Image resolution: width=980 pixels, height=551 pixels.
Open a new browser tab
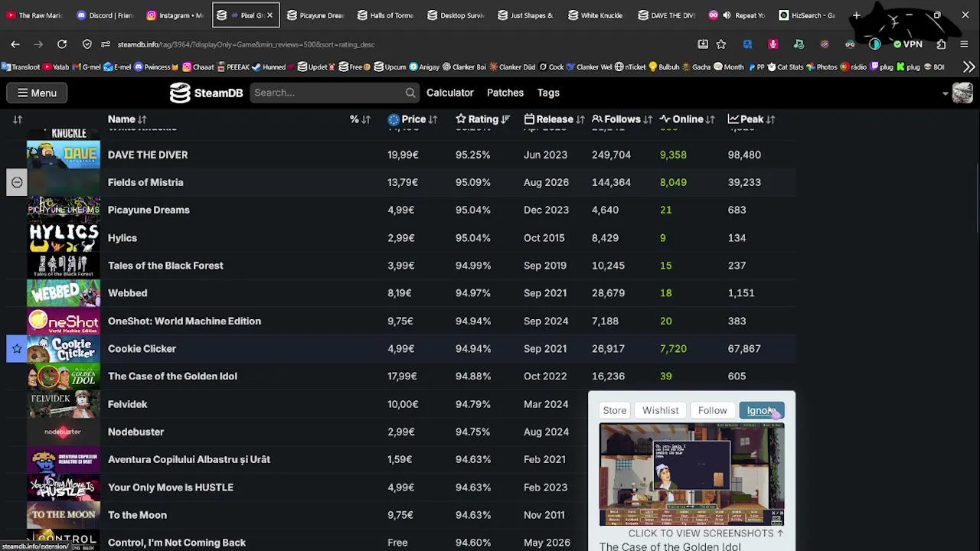click(857, 15)
